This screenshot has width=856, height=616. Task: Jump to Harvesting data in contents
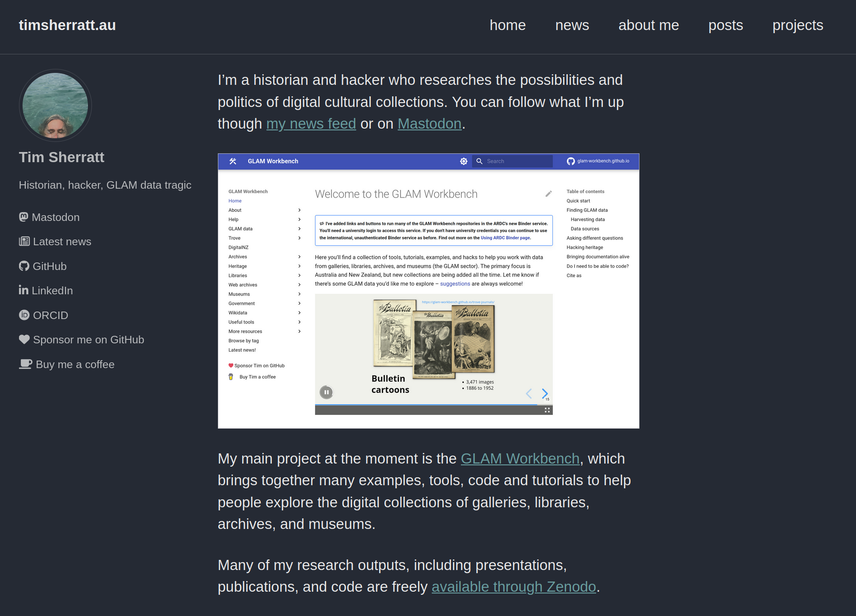click(x=588, y=220)
